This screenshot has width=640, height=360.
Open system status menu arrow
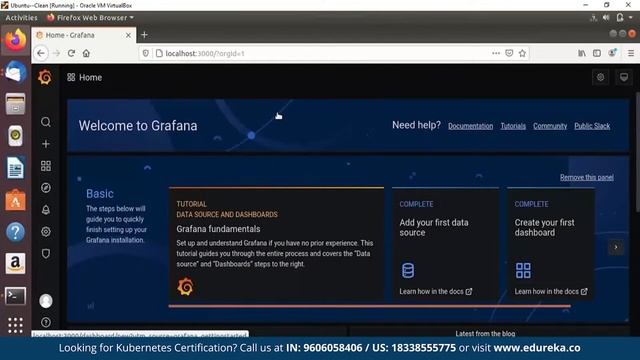coord(631,18)
